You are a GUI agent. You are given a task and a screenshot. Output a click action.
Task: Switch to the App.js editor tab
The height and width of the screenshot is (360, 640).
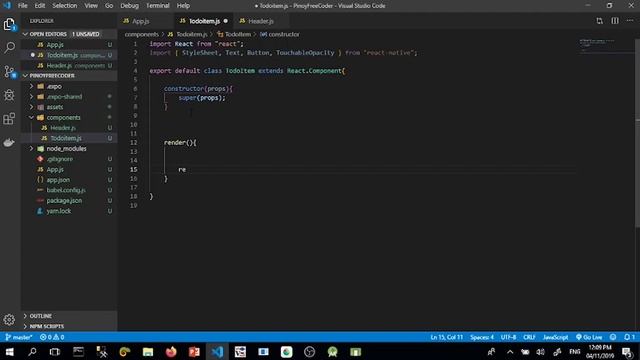tap(146, 21)
